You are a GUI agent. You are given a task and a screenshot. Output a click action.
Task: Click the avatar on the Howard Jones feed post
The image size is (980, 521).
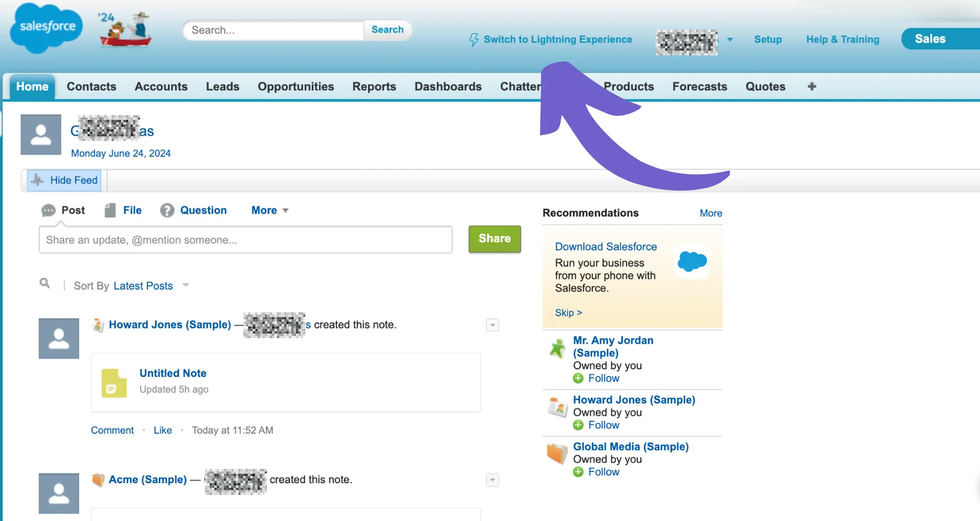pyautogui.click(x=59, y=339)
